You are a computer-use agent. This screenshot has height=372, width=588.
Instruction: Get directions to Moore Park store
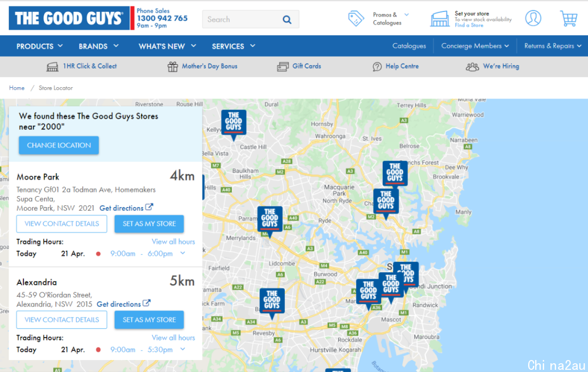point(121,208)
